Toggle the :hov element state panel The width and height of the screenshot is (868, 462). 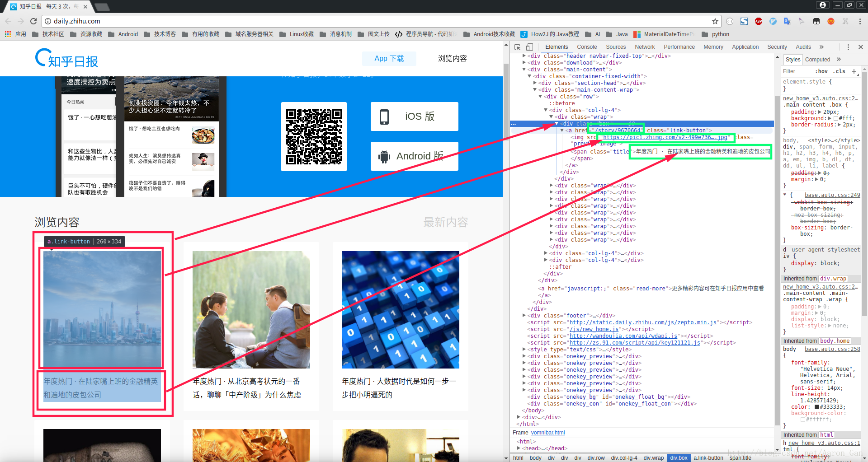(821, 71)
